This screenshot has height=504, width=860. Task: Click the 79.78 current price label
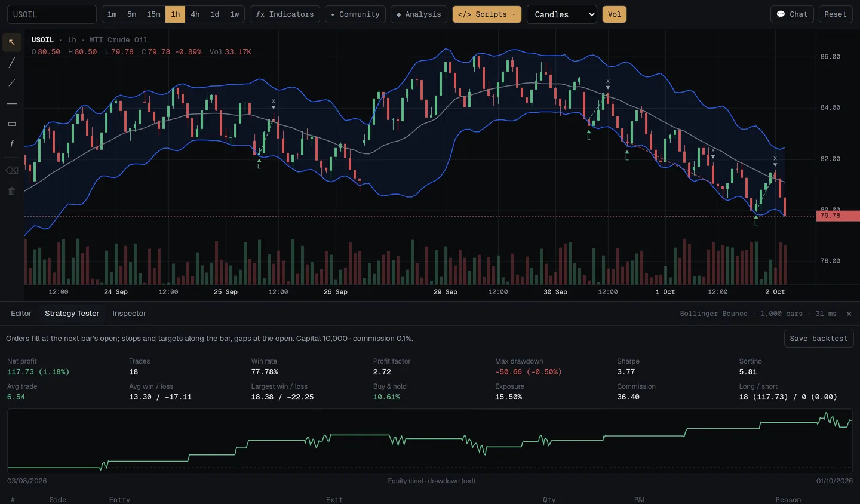(838, 216)
